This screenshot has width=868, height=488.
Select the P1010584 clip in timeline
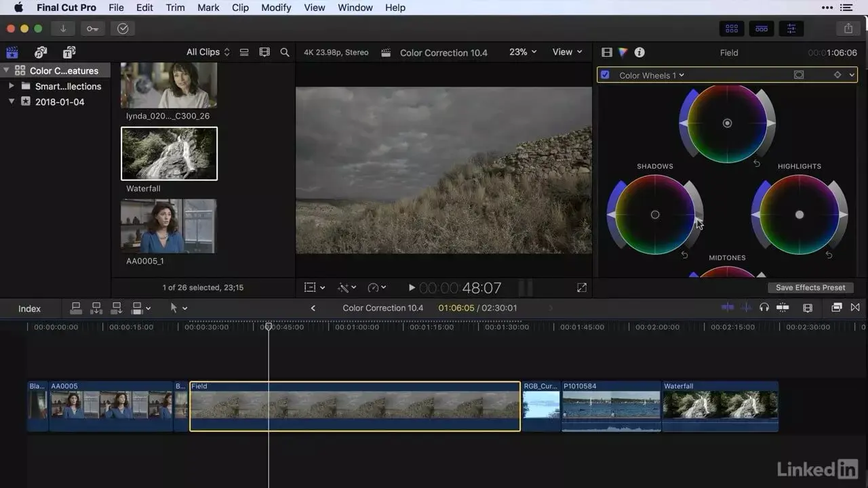coord(611,407)
